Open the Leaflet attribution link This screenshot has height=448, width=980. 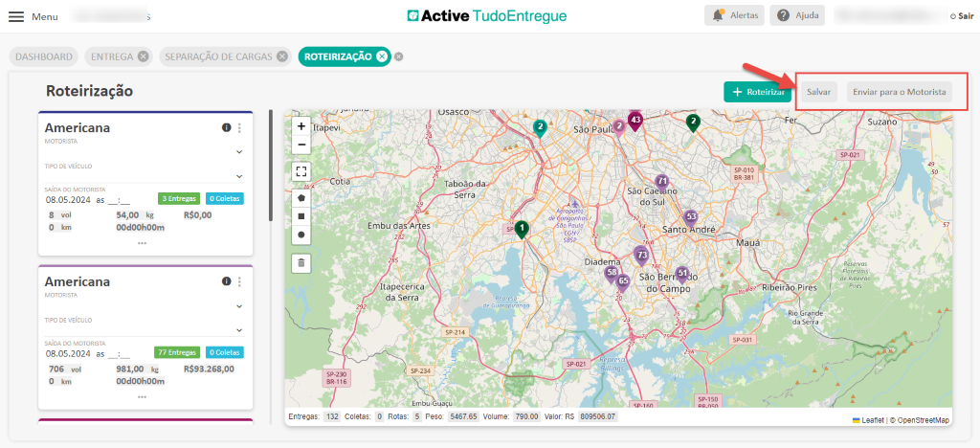[x=872, y=420]
